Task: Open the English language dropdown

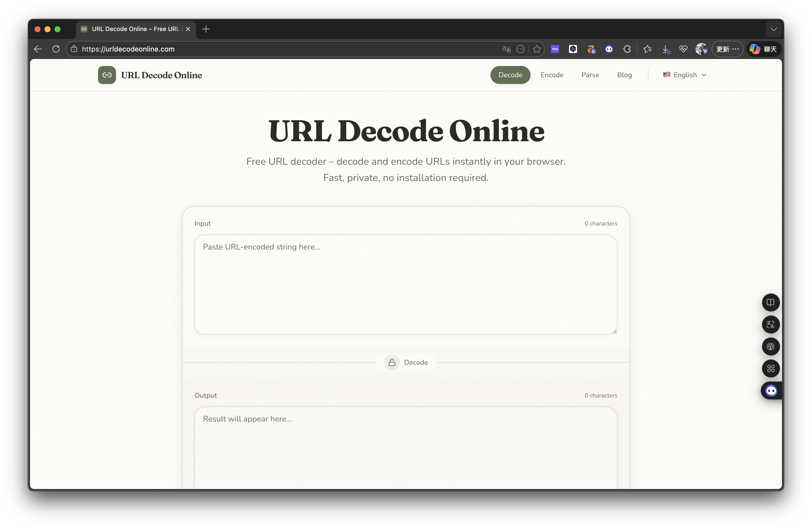Action: [x=684, y=75]
